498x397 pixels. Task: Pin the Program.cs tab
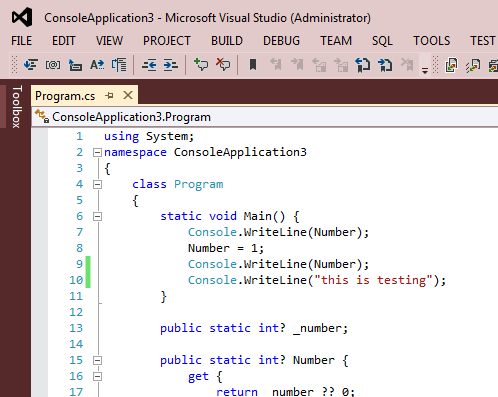click(109, 96)
